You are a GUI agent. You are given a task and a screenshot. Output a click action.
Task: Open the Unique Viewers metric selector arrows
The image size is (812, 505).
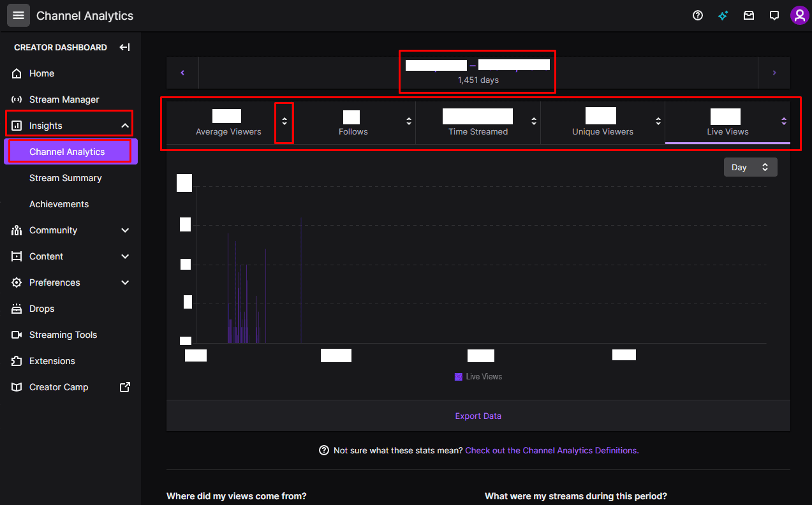[x=659, y=121]
